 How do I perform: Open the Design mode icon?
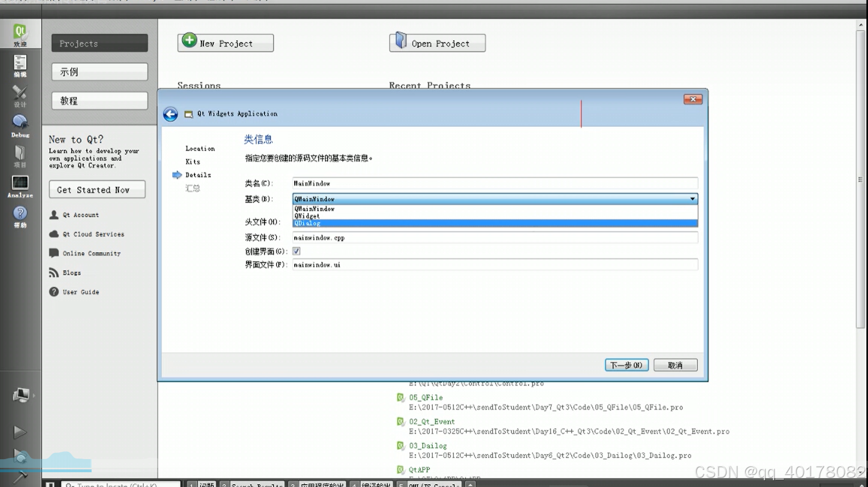point(20,95)
